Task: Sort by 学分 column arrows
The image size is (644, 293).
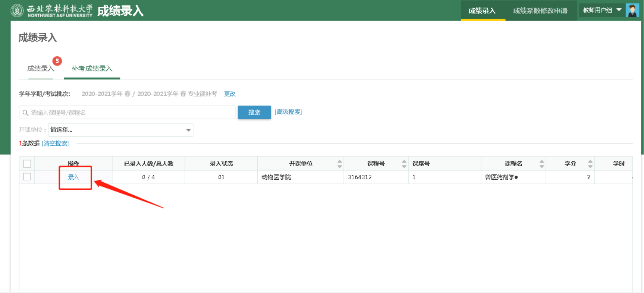Action: click(590, 164)
